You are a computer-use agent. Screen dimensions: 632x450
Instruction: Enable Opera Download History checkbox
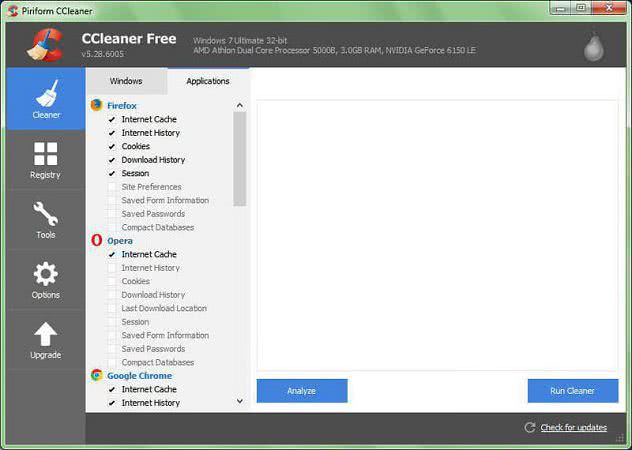pos(112,295)
